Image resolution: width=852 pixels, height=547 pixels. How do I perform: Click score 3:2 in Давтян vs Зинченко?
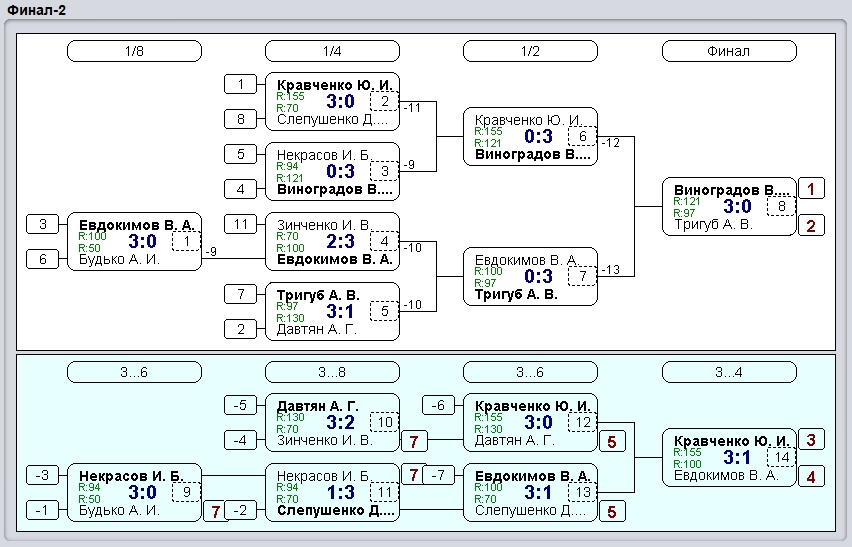[341, 423]
